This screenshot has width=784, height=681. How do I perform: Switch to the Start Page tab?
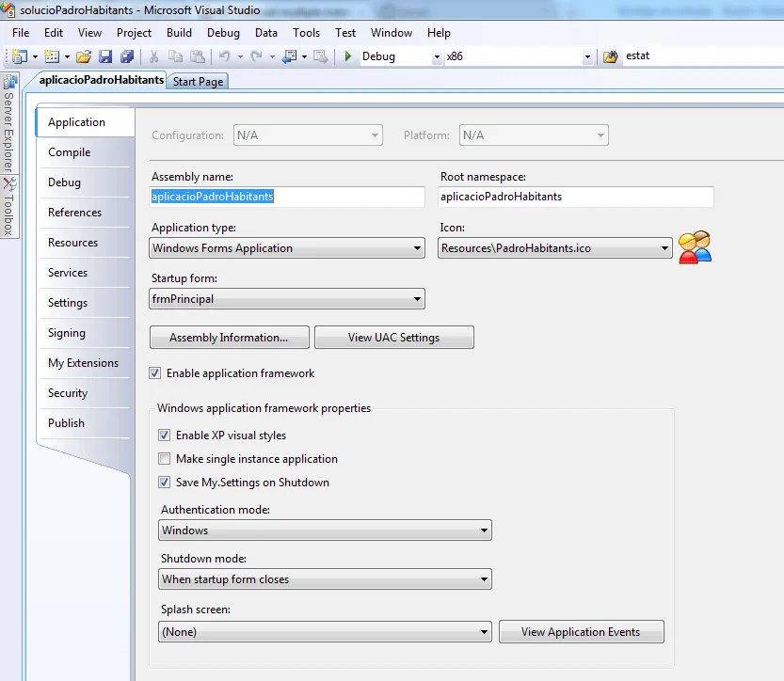click(x=198, y=82)
